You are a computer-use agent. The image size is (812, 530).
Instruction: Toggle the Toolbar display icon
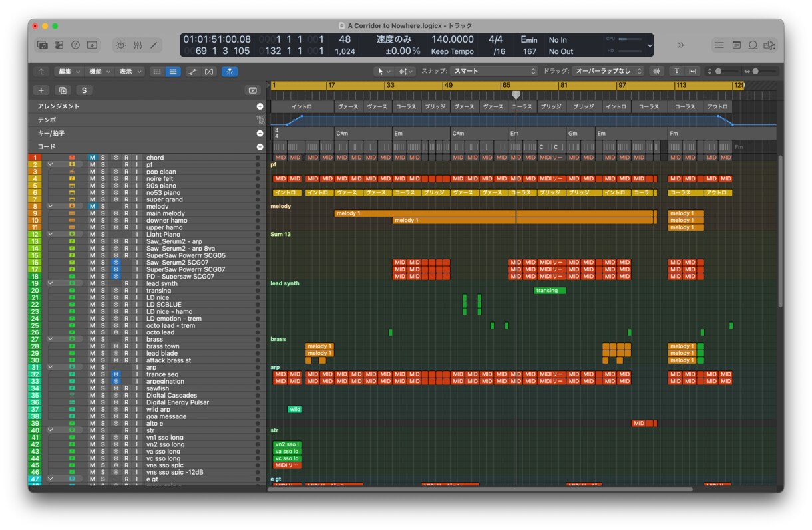click(92, 45)
